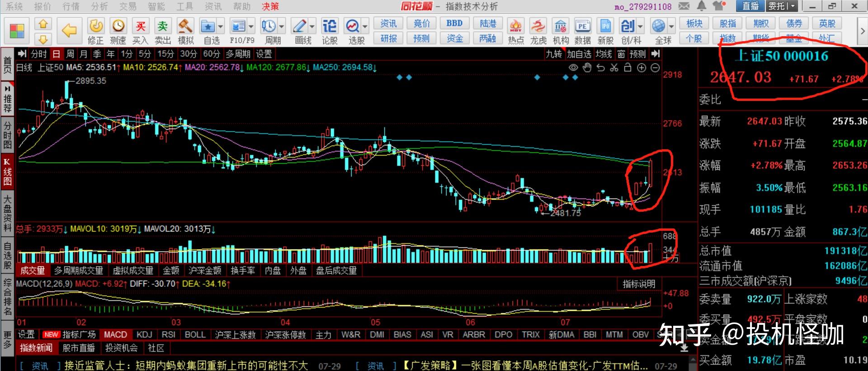Viewport: 868px width, 371px height.
Task: Open the 新股 IPO icon
Action: pyautogui.click(x=605, y=26)
